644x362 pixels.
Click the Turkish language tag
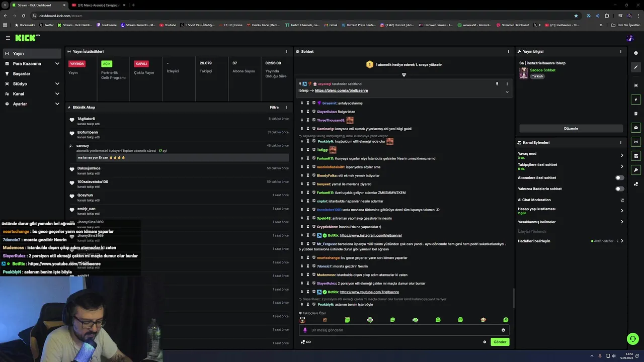(x=537, y=76)
